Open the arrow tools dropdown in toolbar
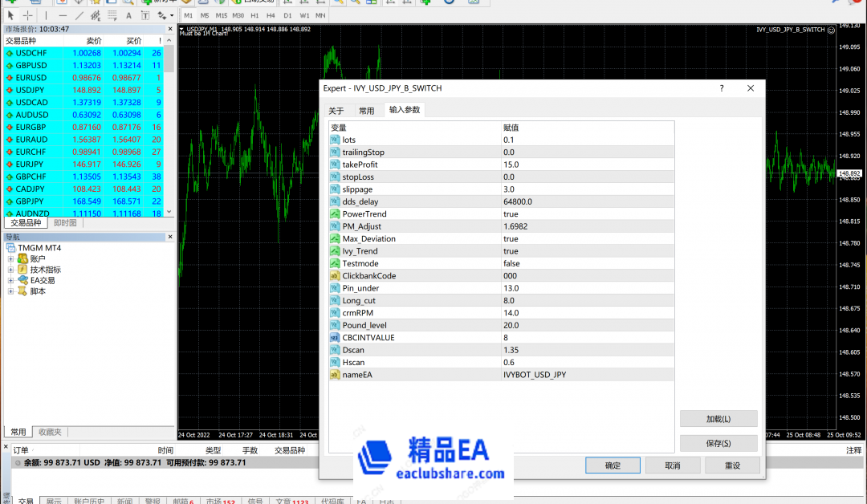Viewport: 867px width, 504px height. (x=171, y=14)
